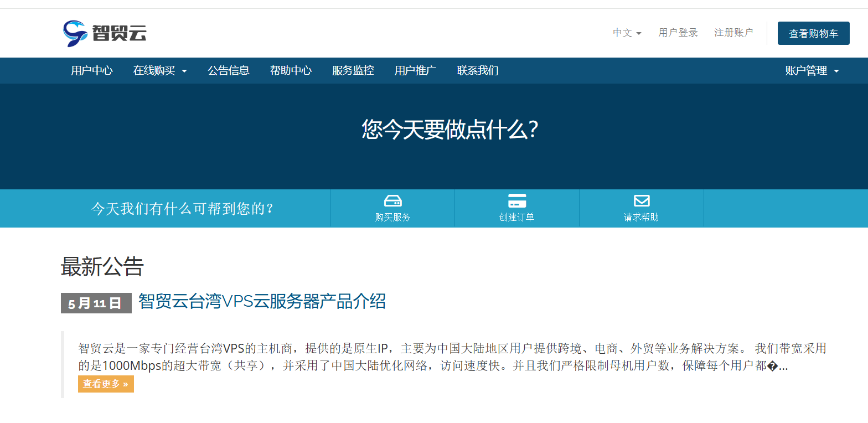Navigate to 联系我们 page
Viewport: 868px width, 423px height.
(x=478, y=70)
